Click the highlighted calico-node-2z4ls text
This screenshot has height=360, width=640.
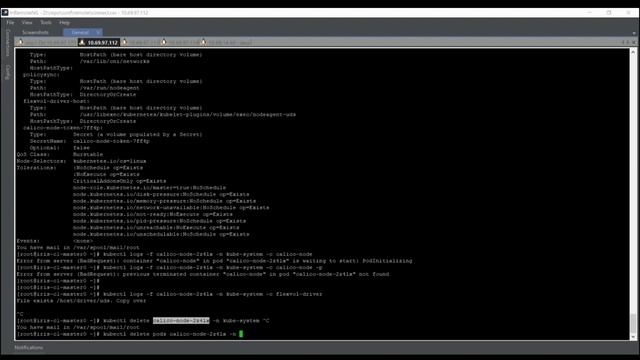(181, 321)
